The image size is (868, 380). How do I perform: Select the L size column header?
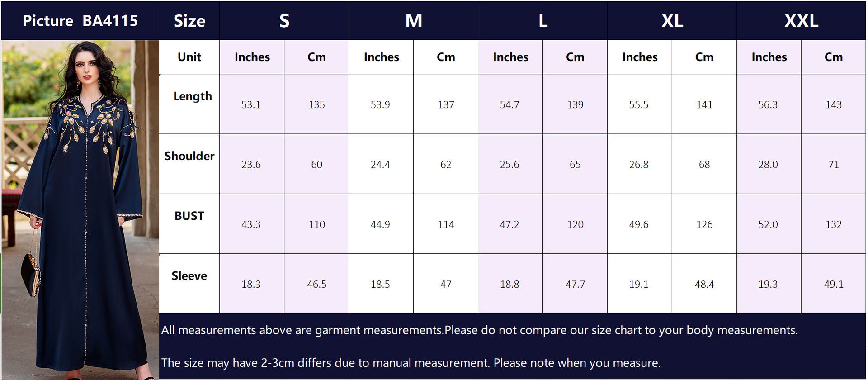[x=542, y=21]
